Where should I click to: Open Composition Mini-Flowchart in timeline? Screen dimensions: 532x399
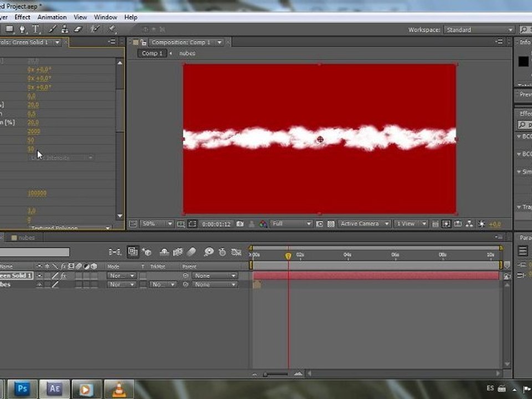tap(115, 252)
